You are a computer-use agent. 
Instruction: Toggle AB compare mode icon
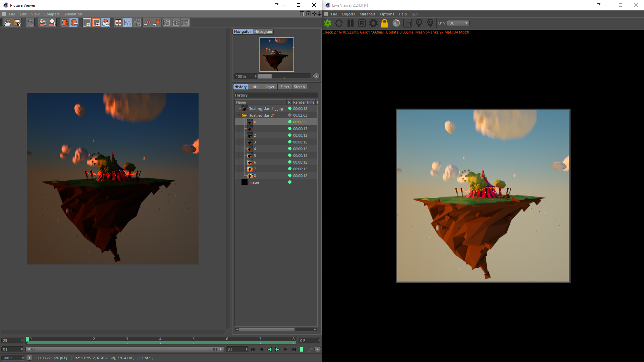(118, 22)
